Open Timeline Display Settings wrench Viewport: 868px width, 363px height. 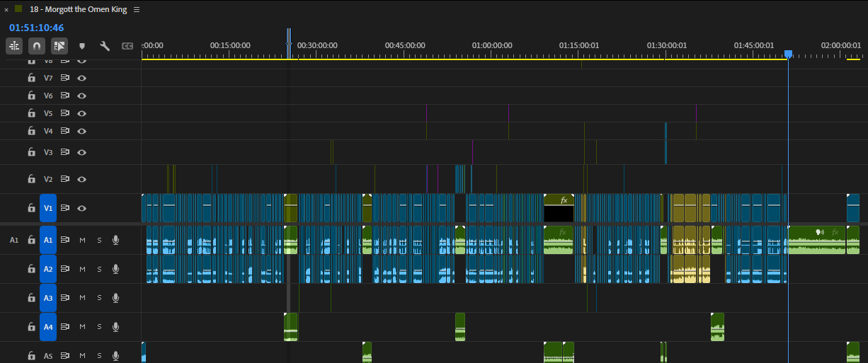(105, 46)
